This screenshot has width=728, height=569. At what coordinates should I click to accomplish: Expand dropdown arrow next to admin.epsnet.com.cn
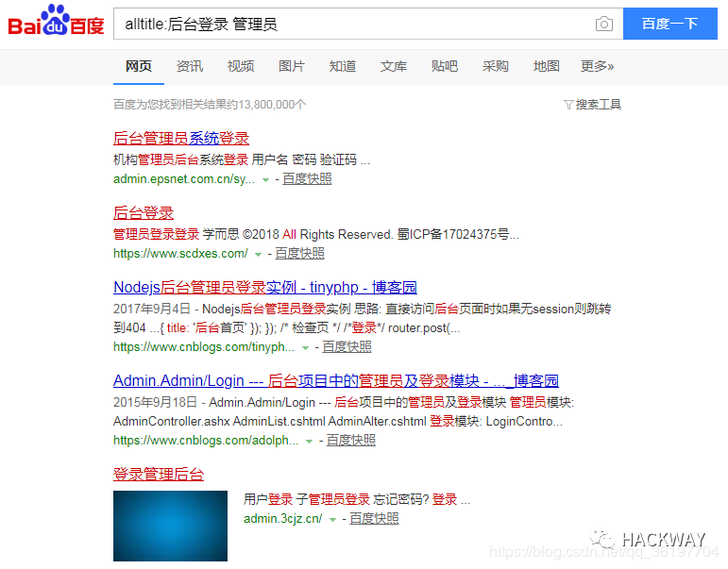265,180
